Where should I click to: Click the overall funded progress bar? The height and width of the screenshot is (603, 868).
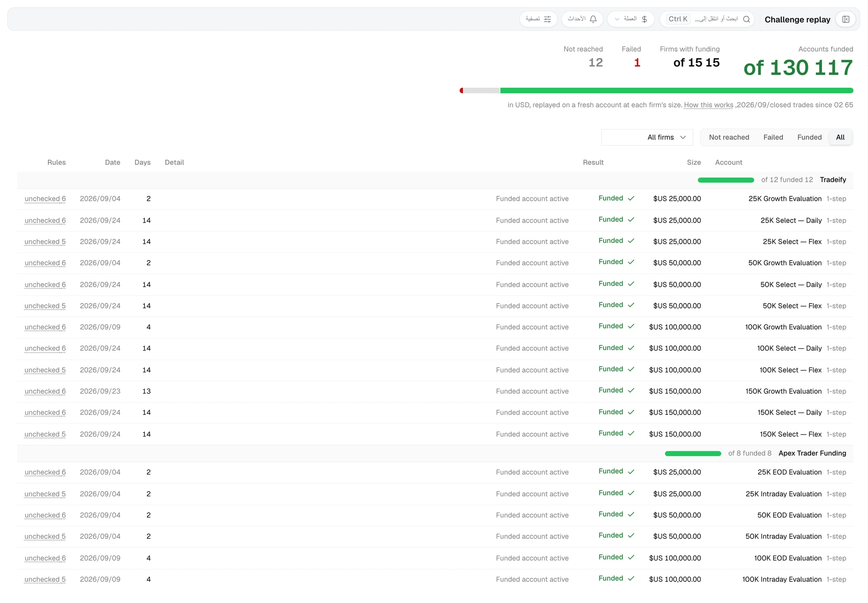pyautogui.click(x=656, y=90)
